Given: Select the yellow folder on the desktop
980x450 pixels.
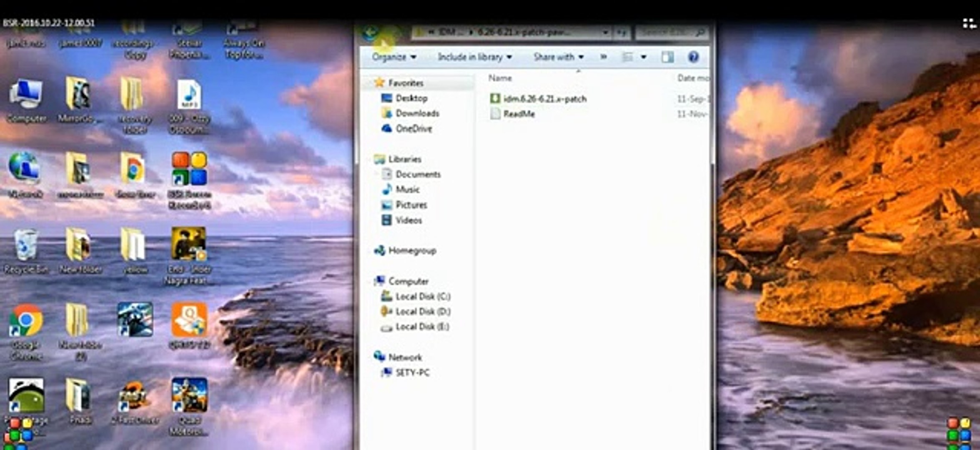Looking at the screenshot, I should coord(134,251).
